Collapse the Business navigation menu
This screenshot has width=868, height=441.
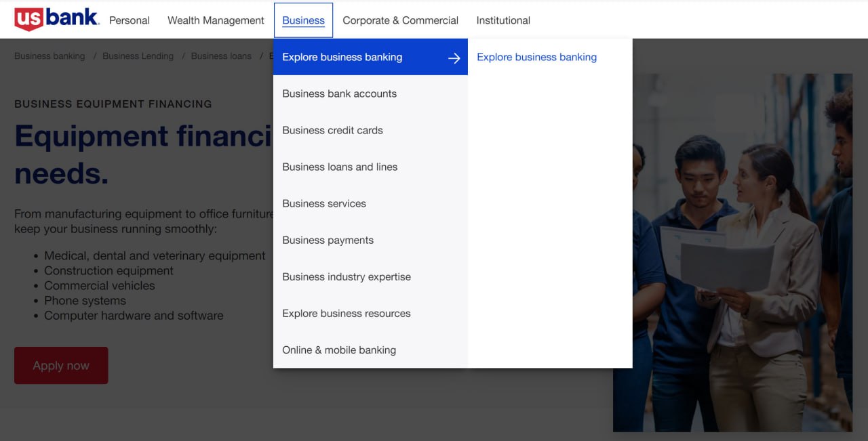pyautogui.click(x=303, y=20)
